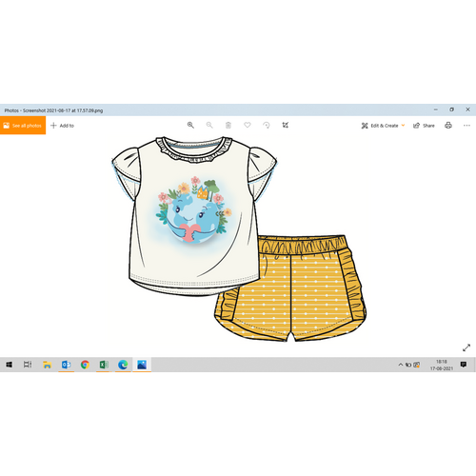Open the Windows Start menu
Viewport: 476px width, 476px height.
pyautogui.click(x=9, y=365)
